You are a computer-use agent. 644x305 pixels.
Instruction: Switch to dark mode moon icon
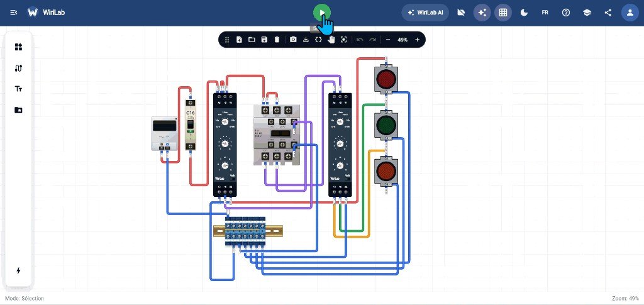[x=524, y=13]
